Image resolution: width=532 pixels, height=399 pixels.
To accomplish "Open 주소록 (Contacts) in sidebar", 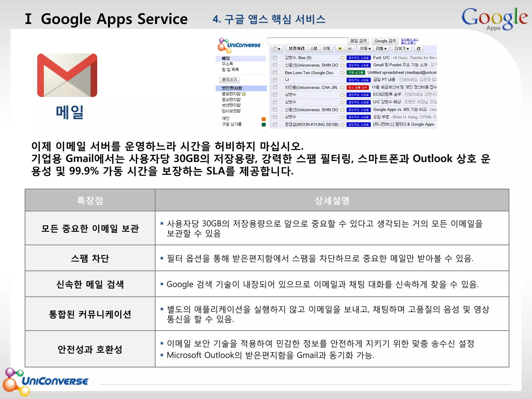I will tap(227, 64).
